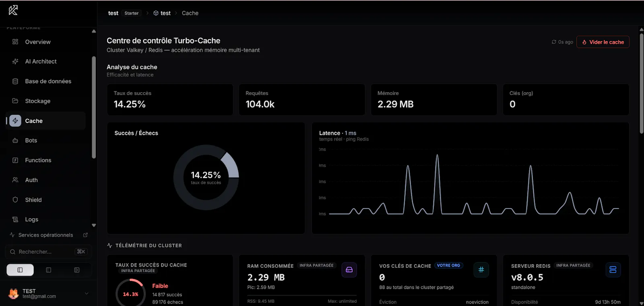Click the AI Architect sparkle icon

click(15, 62)
